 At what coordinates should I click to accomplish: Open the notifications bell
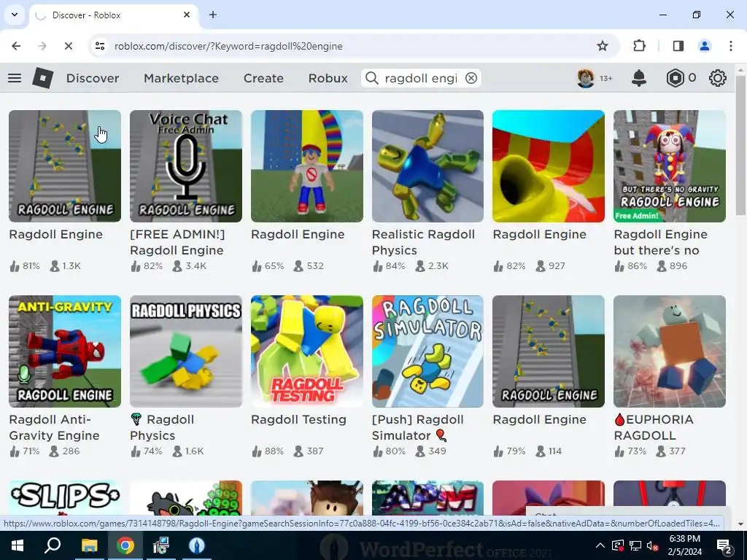[639, 78]
